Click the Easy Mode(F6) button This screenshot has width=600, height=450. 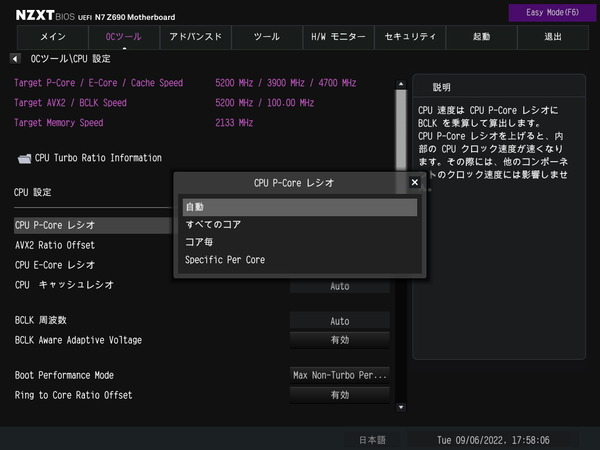click(551, 12)
